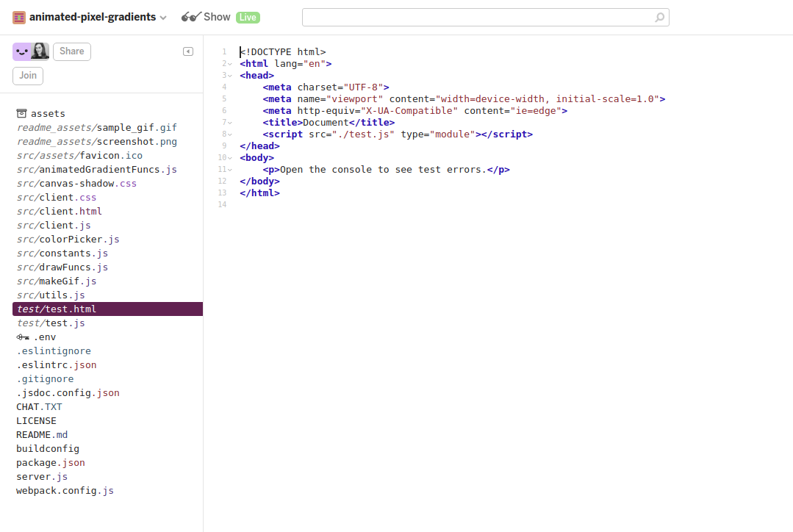Click the Share button
Image resolution: width=793 pixels, height=532 pixels.
point(72,51)
